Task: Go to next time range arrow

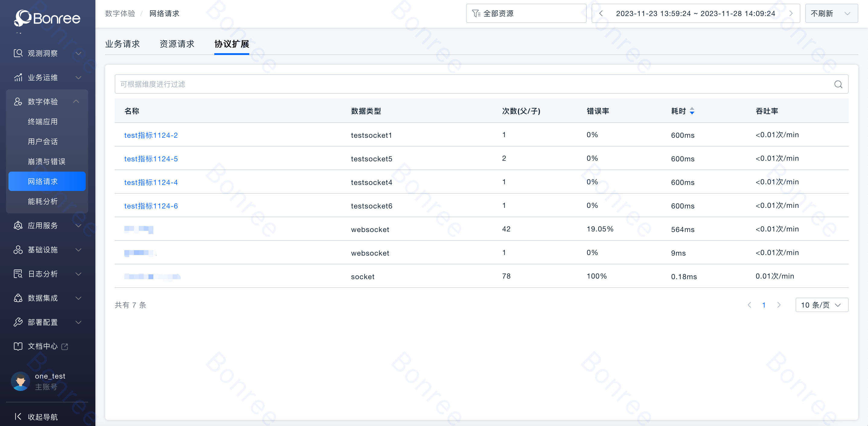Action: 791,14
